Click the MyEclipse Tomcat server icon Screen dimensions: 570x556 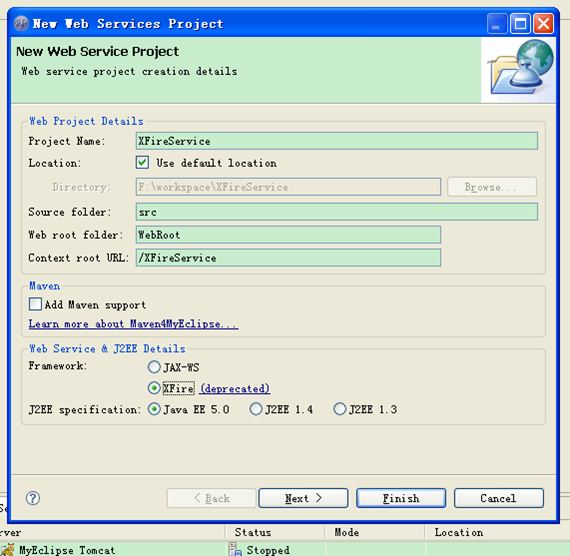8,549
